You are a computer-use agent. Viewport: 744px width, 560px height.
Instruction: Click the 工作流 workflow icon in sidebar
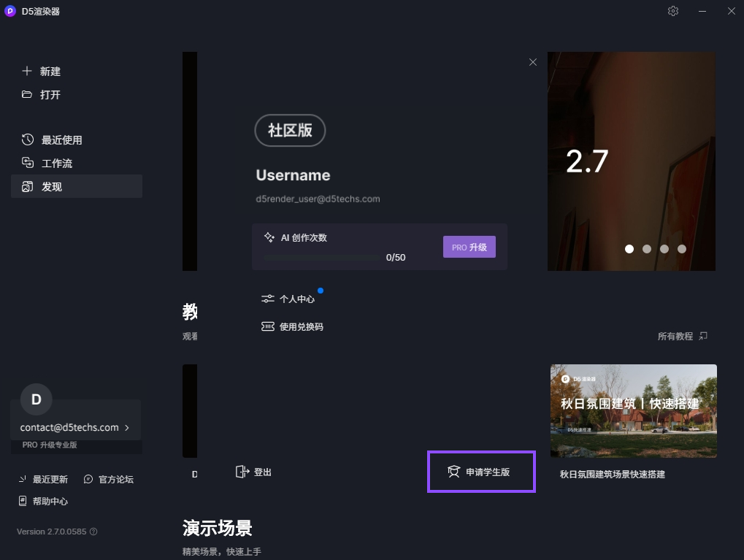[26, 163]
